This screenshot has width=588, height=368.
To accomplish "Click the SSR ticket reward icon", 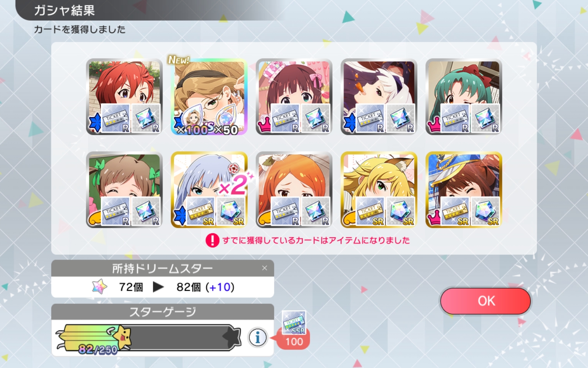I will point(294,322).
